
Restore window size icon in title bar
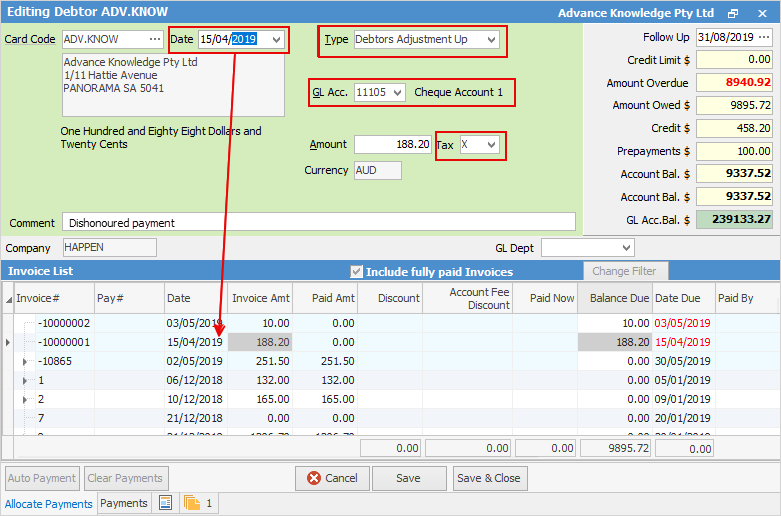coord(732,13)
